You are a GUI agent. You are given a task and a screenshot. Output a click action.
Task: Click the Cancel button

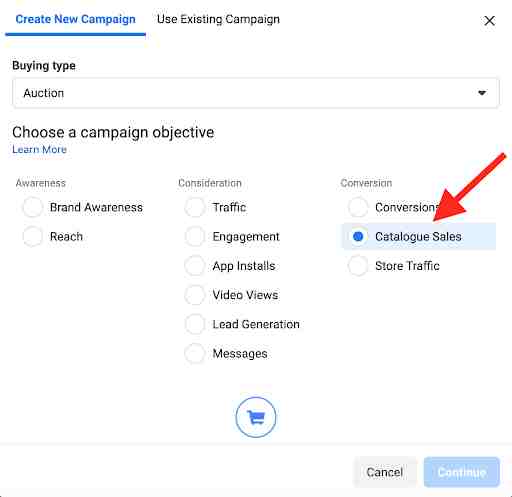tap(385, 472)
